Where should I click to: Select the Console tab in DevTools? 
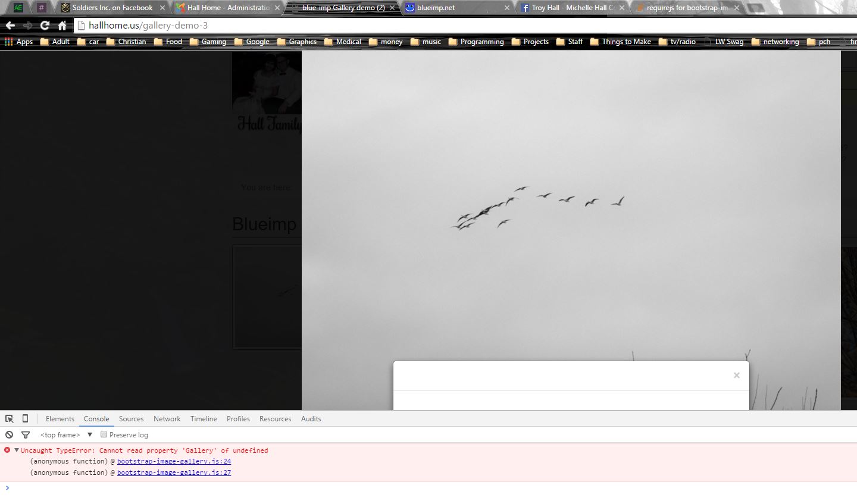point(96,419)
